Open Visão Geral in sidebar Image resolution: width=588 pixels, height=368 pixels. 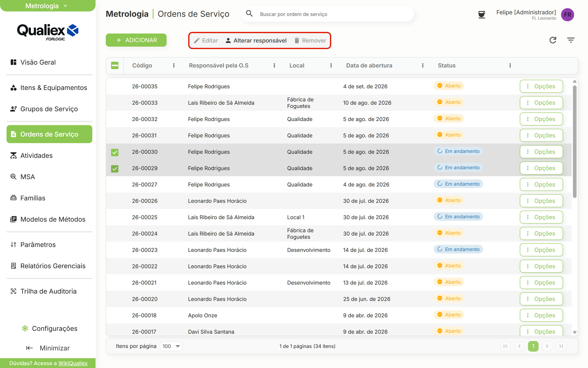[x=49, y=62]
